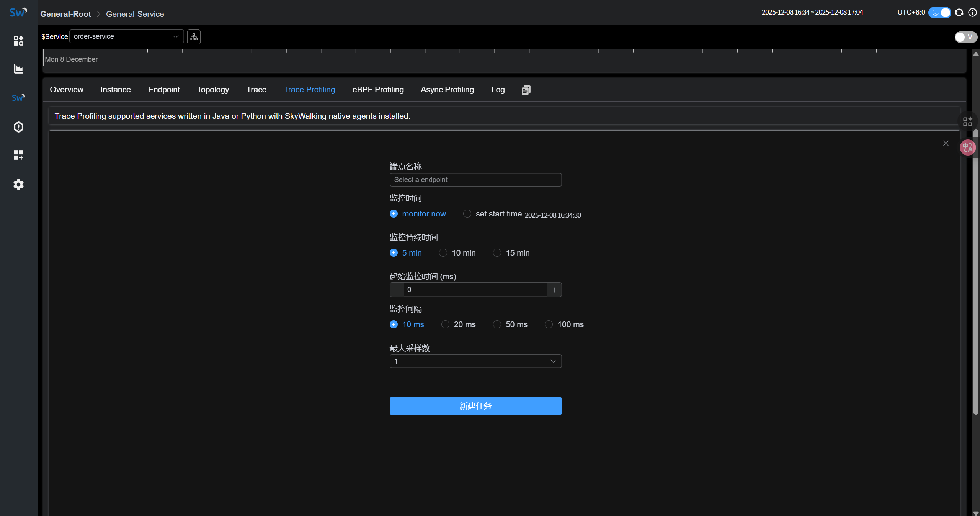Switch to the eBPF Profiling tab
This screenshot has height=516, width=980.
coord(378,90)
